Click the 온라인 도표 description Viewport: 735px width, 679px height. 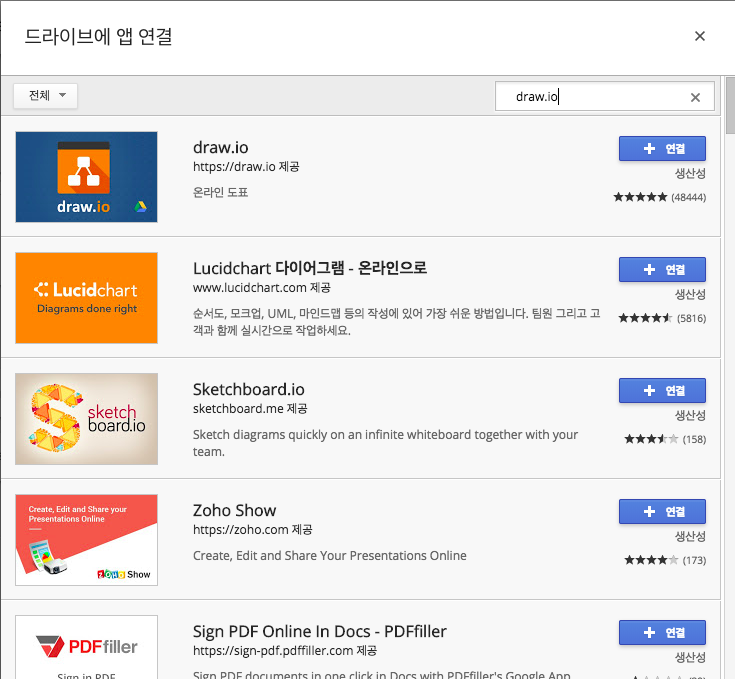tap(220, 193)
